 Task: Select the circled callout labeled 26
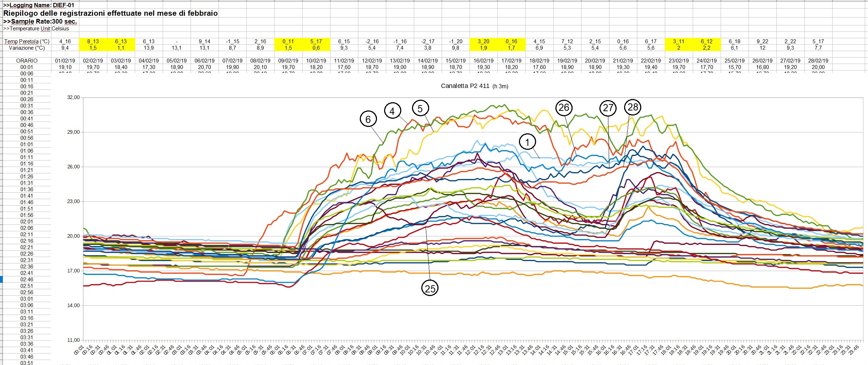(564, 108)
